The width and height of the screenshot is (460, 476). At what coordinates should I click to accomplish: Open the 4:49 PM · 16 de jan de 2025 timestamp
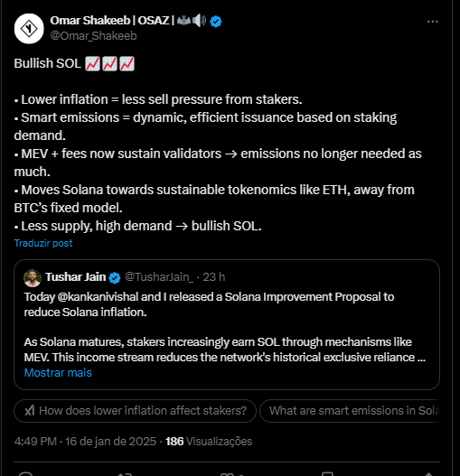85,442
